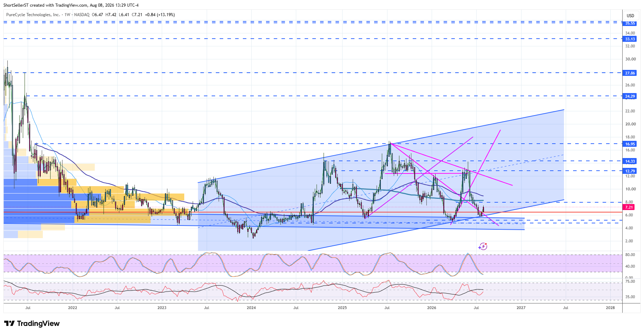
Task: Click 18.00 on the price scale
Action: coord(630,137)
